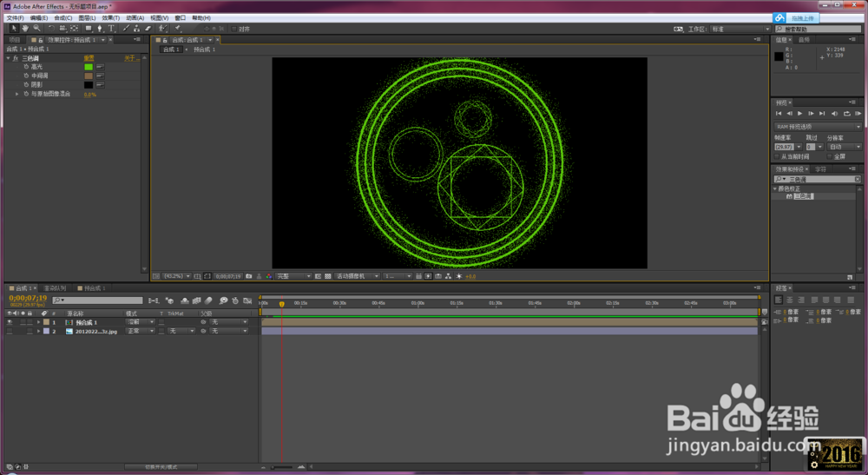Select the Rectangle shape tool
Viewport: 868px width, 475px height.
(89, 29)
